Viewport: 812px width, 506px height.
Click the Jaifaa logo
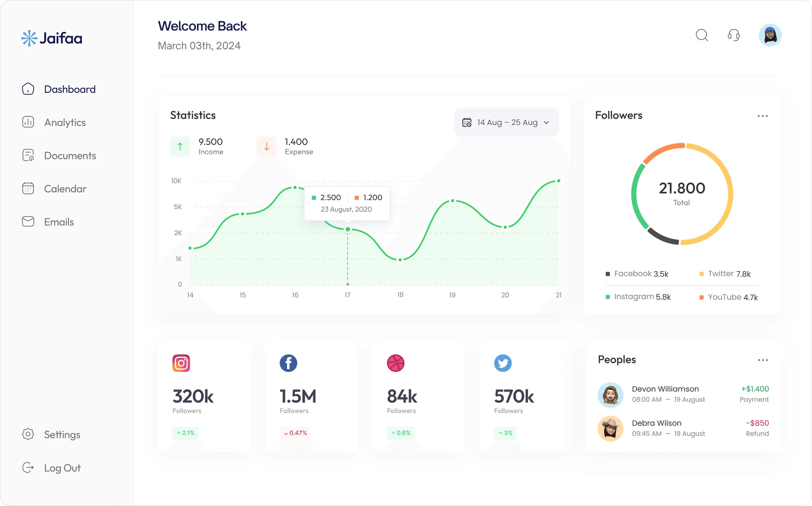[52, 38]
